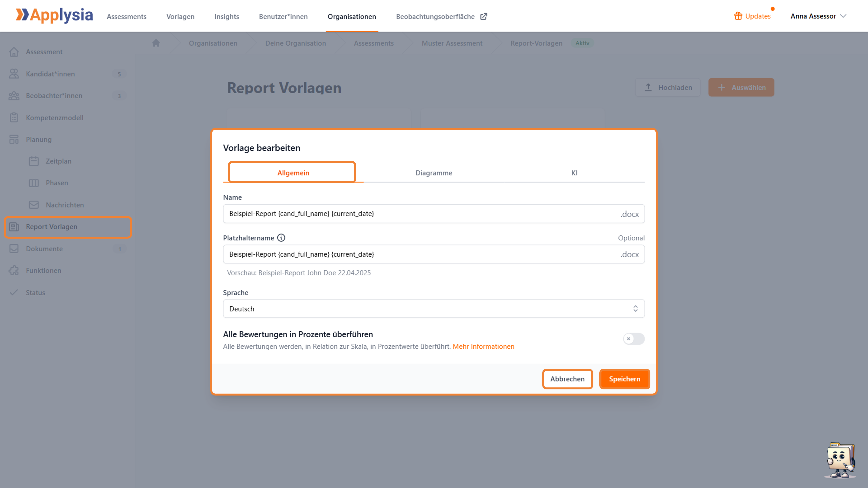Click the Planung layout icon

tap(14, 139)
